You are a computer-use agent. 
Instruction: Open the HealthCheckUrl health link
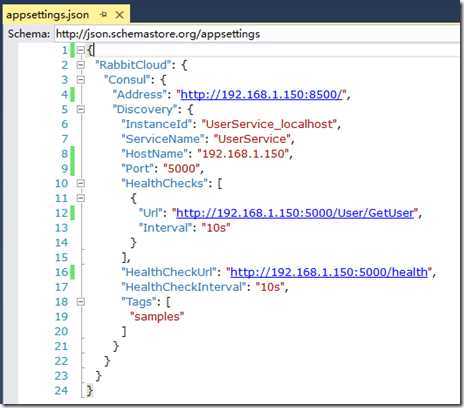pyautogui.click(x=329, y=272)
